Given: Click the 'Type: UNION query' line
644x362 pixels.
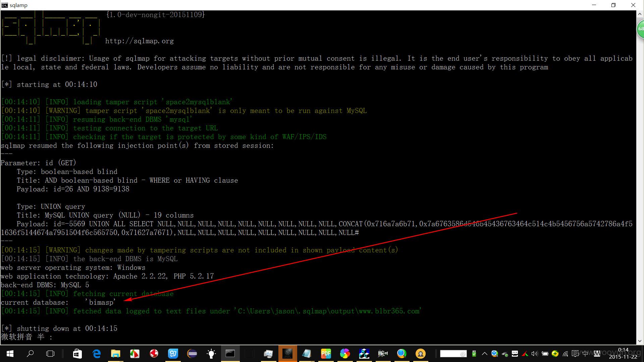Looking at the screenshot, I should pyautogui.click(x=51, y=206).
